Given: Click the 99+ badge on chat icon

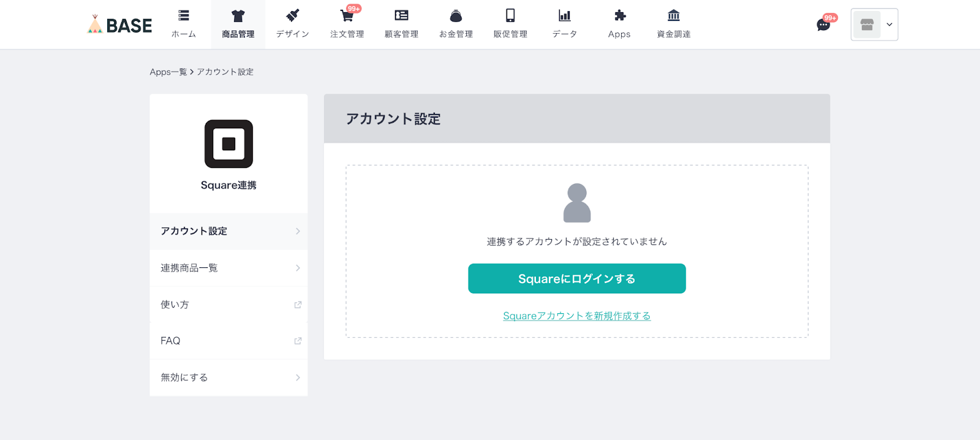Looking at the screenshot, I should click(x=830, y=18).
